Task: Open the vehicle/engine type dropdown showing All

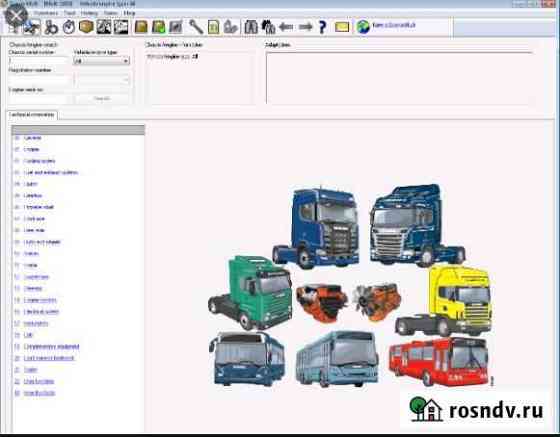Action: click(101, 61)
